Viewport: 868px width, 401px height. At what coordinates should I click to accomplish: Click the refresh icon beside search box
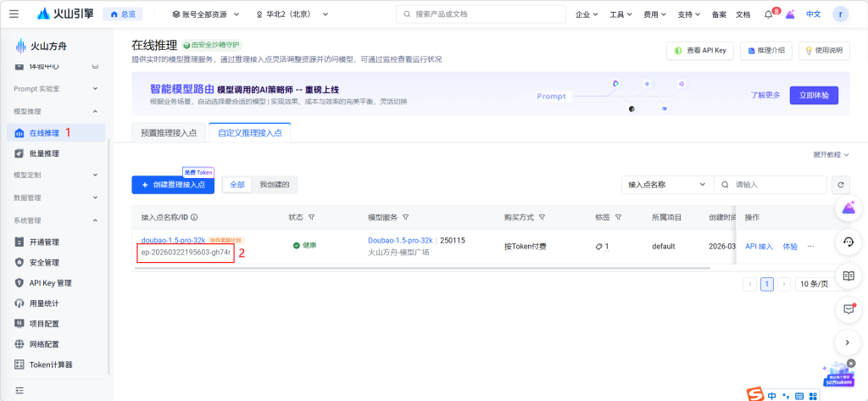click(841, 185)
